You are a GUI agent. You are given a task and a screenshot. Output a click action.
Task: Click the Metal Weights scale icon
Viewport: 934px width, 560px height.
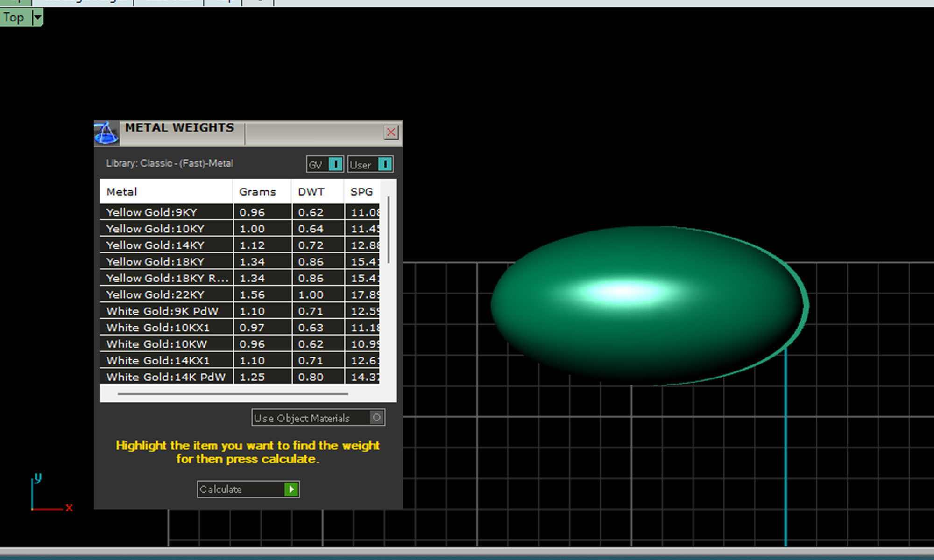click(106, 133)
